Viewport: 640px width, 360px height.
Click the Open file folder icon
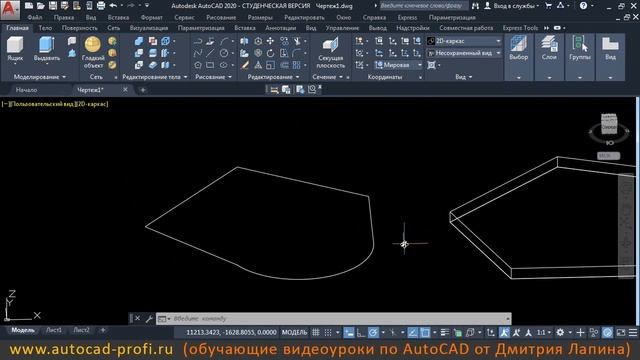point(40,6)
